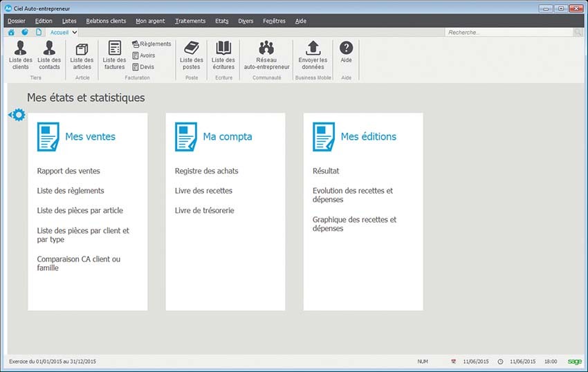Click the search magnifier icon

pyautogui.click(x=578, y=32)
